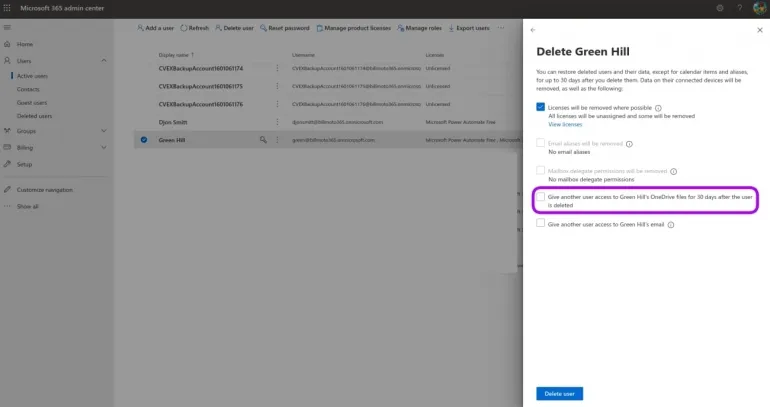770x407 pixels.
Task: Collapse the Users navigation section
Action: tap(104, 61)
